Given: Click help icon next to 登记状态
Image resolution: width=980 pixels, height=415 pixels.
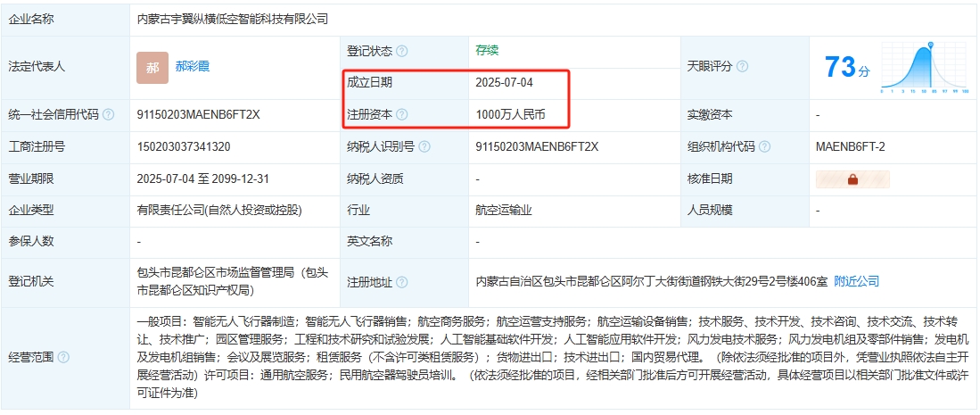Looking at the screenshot, I should click(x=402, y=52).
